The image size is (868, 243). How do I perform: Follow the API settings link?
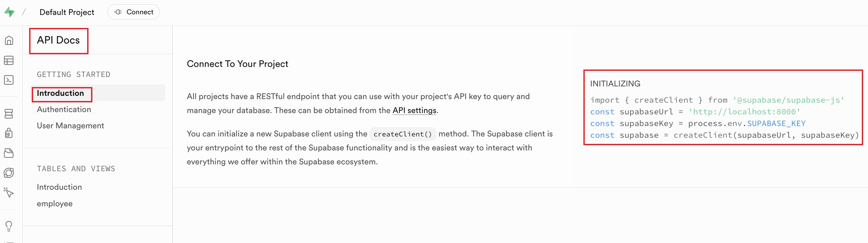(x=414, y=110)
